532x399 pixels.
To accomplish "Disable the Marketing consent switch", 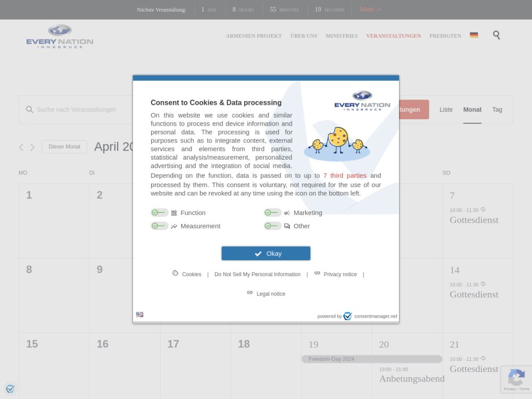I will [272, 213].
